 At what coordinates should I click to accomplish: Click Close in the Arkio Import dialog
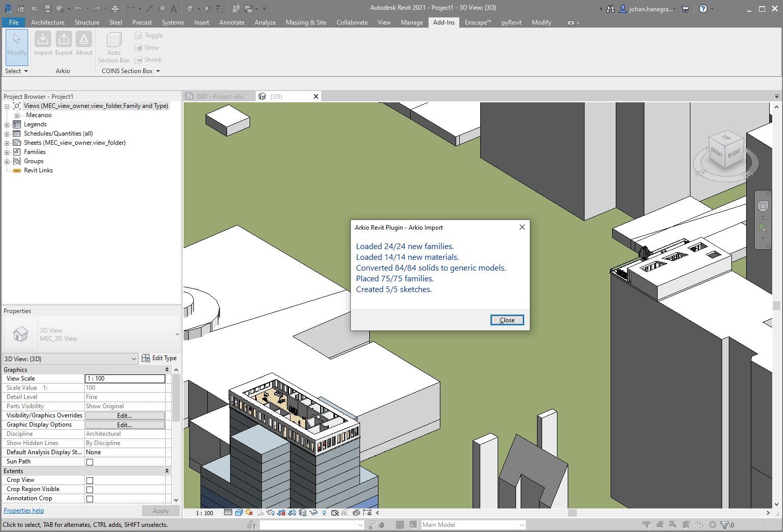[x=507, y=320]
